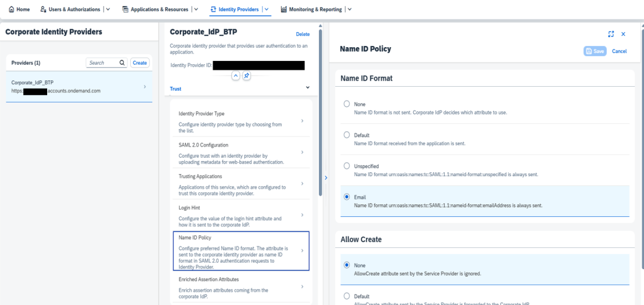644x305 pixels.
Task: Select the Unspecified Name ID format radio
Action: click(x=347, y=166)
